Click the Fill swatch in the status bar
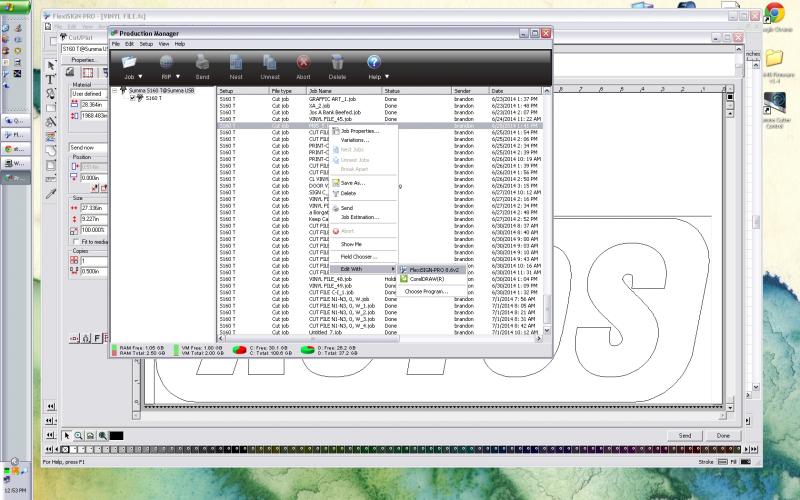Screen dimensions: 800x500 (x=745, y=462)
